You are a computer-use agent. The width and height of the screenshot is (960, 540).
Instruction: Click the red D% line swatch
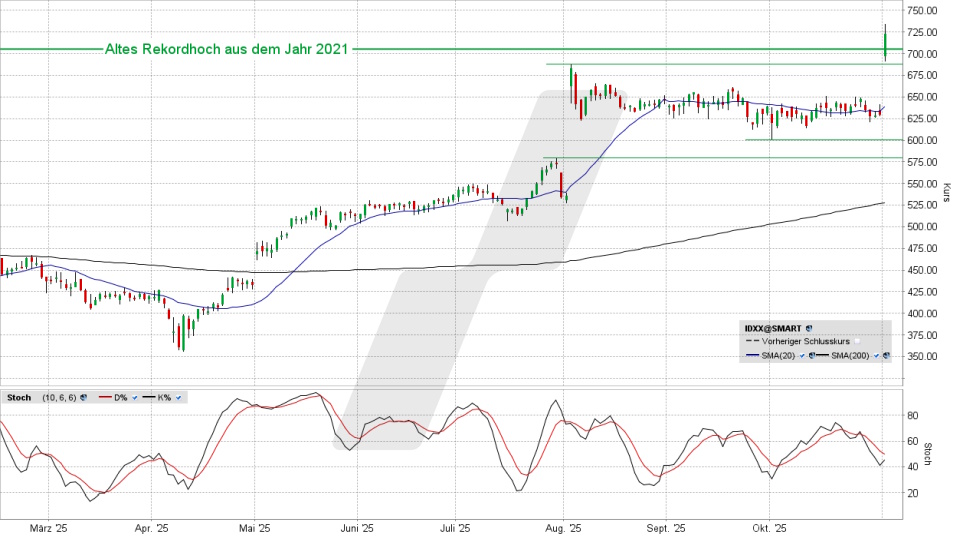click(105, 397)
